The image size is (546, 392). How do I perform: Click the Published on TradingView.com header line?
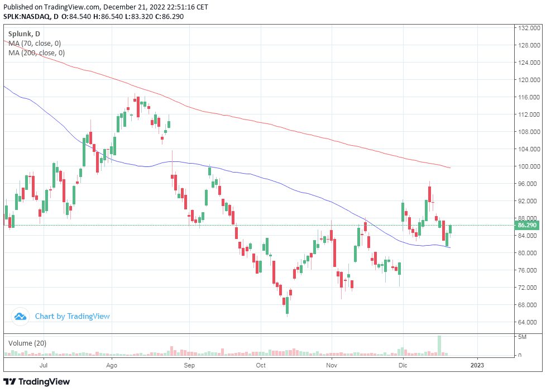tap(106, 7)
